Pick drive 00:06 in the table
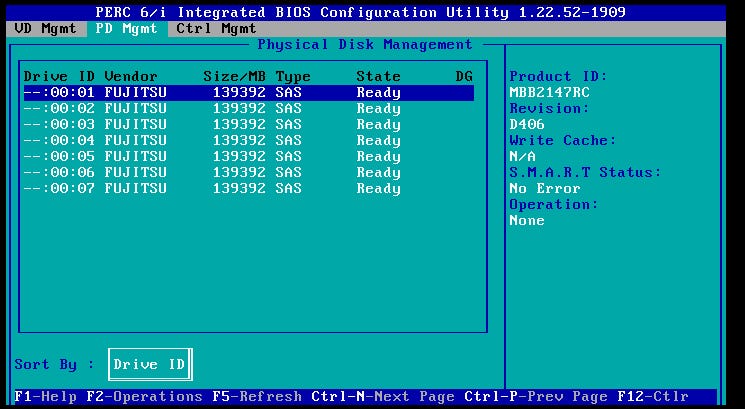 point(247,173)
